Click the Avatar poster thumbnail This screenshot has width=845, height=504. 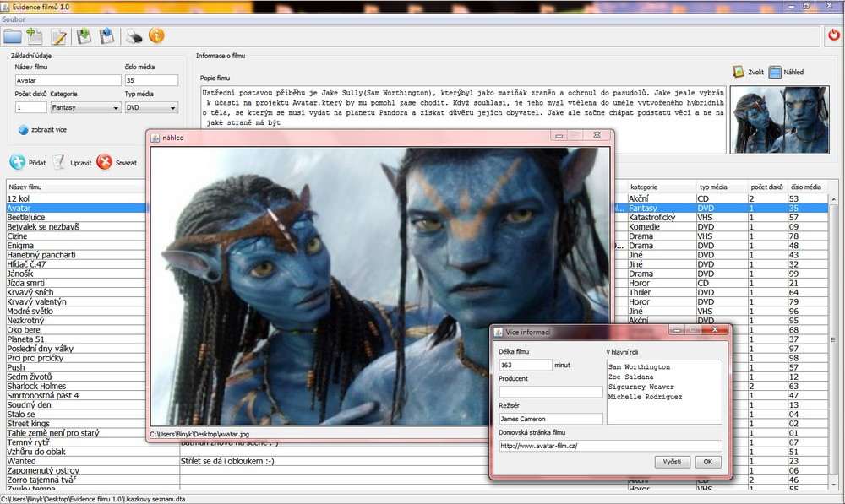click(x=779, y=120)
